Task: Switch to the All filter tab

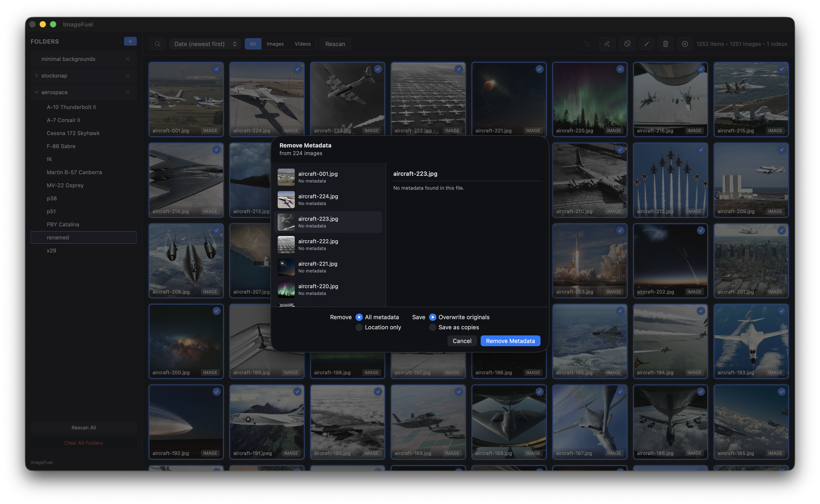Action: 253,44
